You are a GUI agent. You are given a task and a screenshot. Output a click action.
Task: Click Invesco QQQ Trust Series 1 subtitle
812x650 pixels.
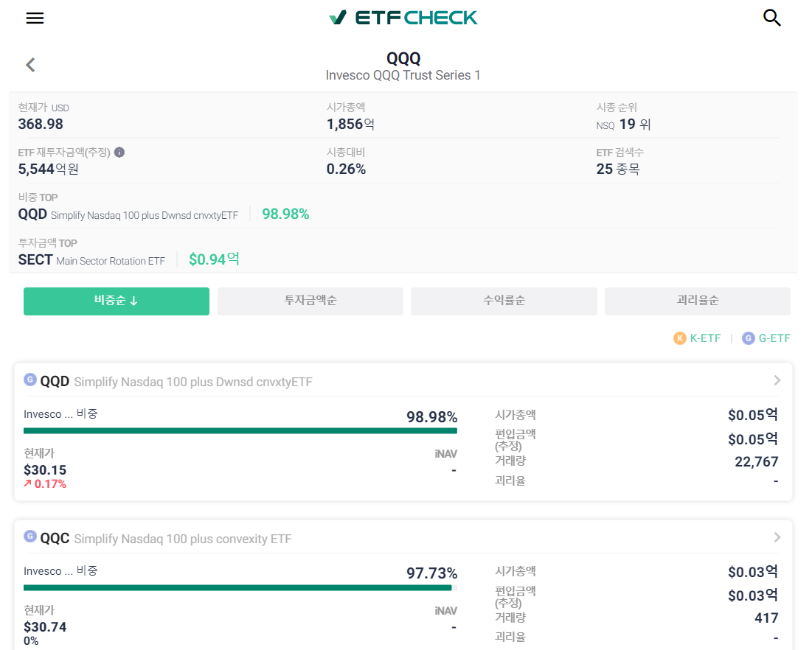click(403, 76)
